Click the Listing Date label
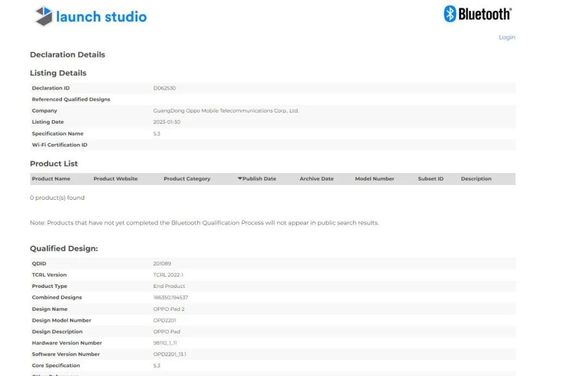This screenshot has height=376, width=588. pyautogui.click(x=47, y=122)
